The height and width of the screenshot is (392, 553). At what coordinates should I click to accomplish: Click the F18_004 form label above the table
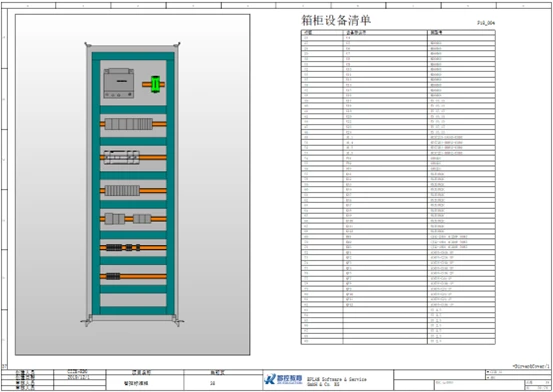486,23
